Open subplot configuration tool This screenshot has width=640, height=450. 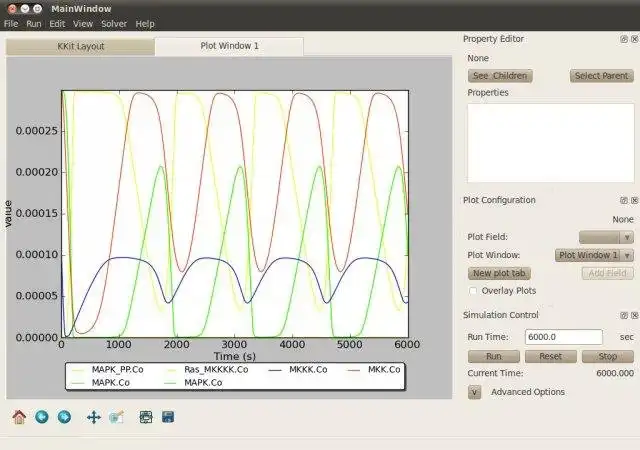tap(145, 416)
